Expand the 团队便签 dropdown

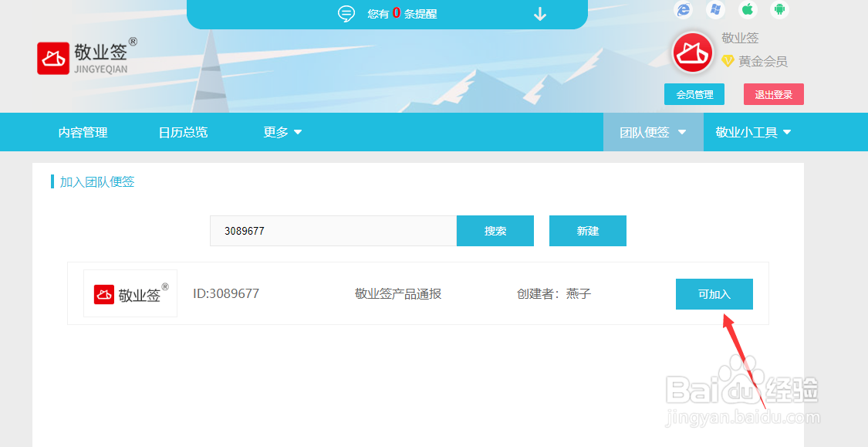coord(654,132)
